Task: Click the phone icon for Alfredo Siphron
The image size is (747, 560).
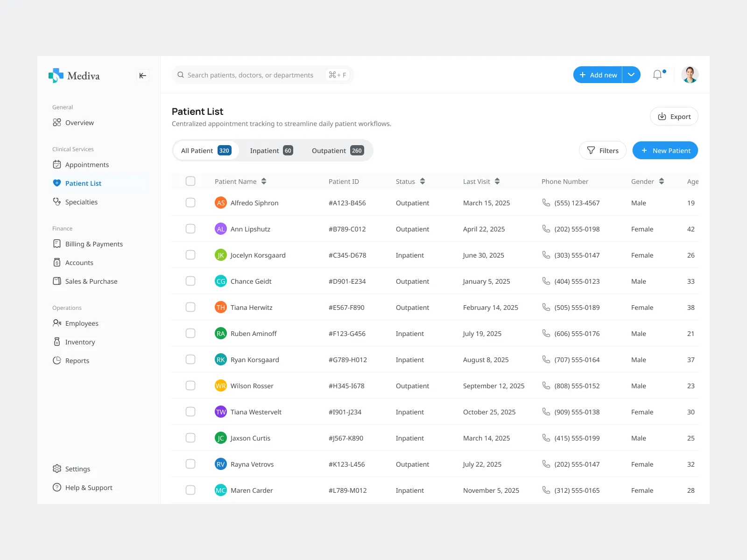Action: coord(546,203)
